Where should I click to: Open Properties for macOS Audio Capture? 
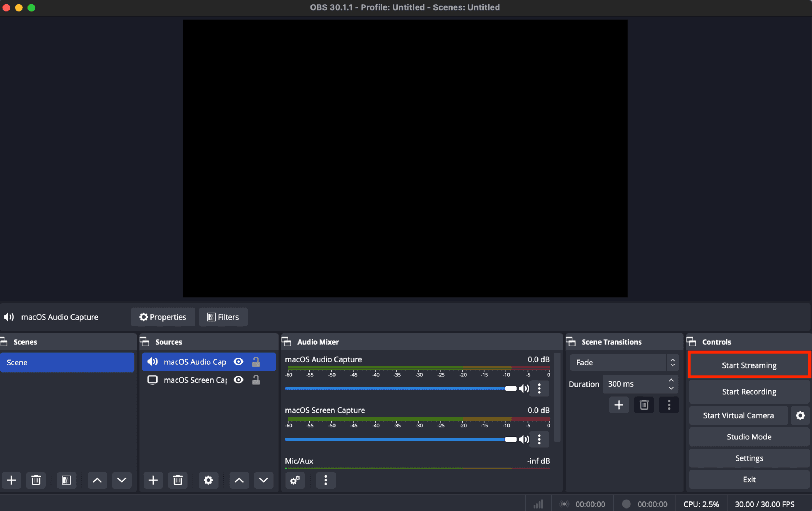[x=163, y=317]
